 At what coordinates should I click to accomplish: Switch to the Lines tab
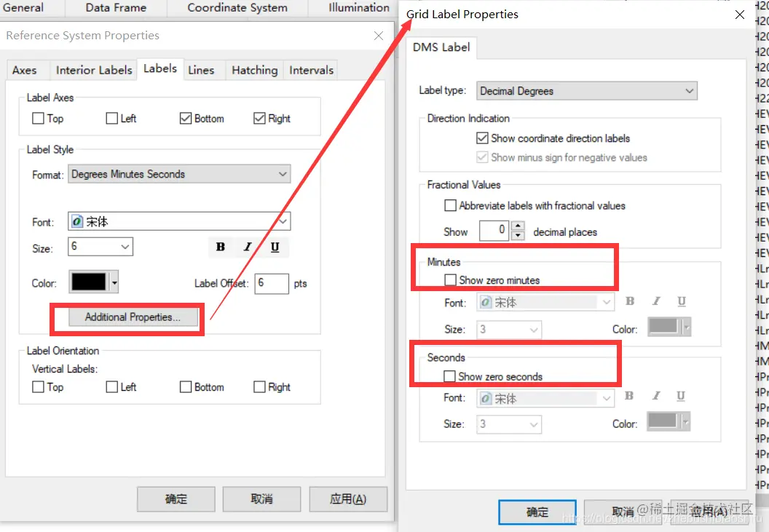click(x=201, y=70)
